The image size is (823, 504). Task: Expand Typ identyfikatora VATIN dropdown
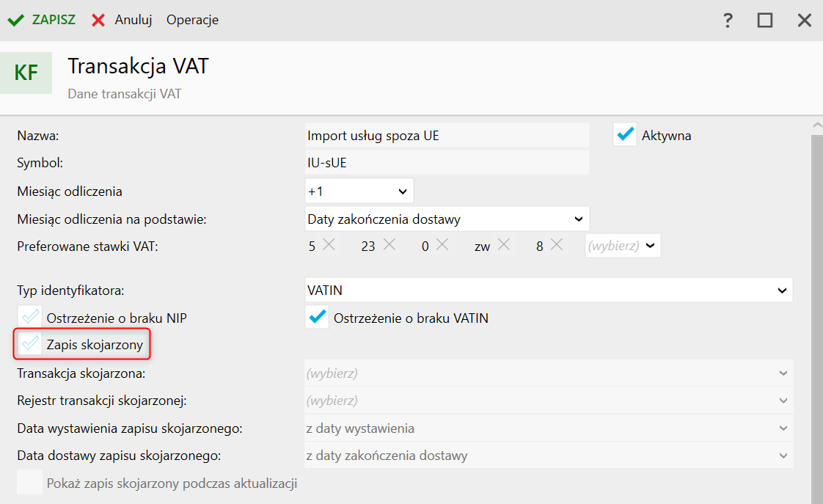pyautogui.click(x=548, y=290)
